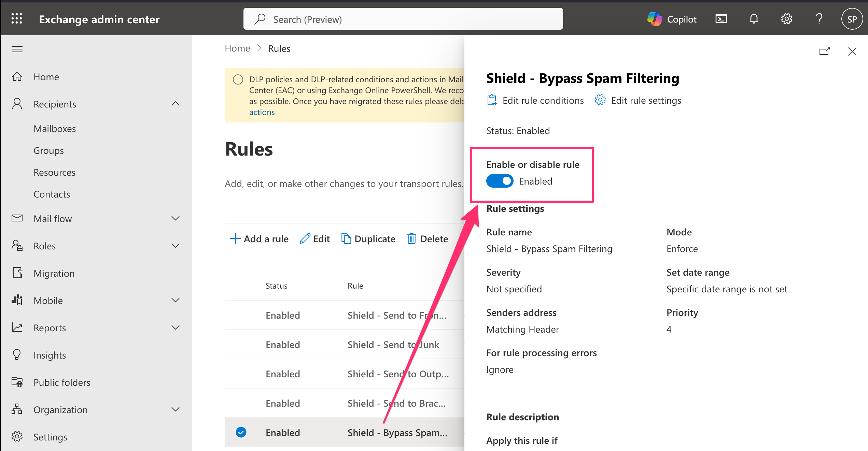
Task: Click Add a rule
Action: click(x=260, y=239)
